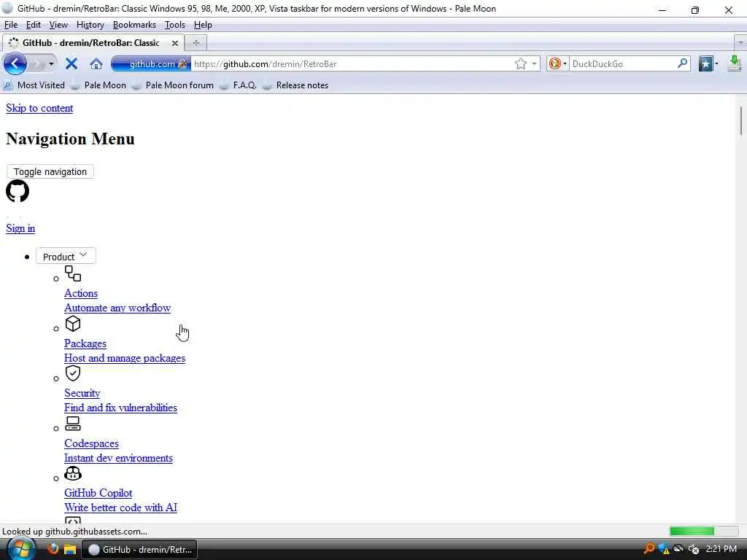Open the Home page icon

pyautogui.click(x=96, y=63)
